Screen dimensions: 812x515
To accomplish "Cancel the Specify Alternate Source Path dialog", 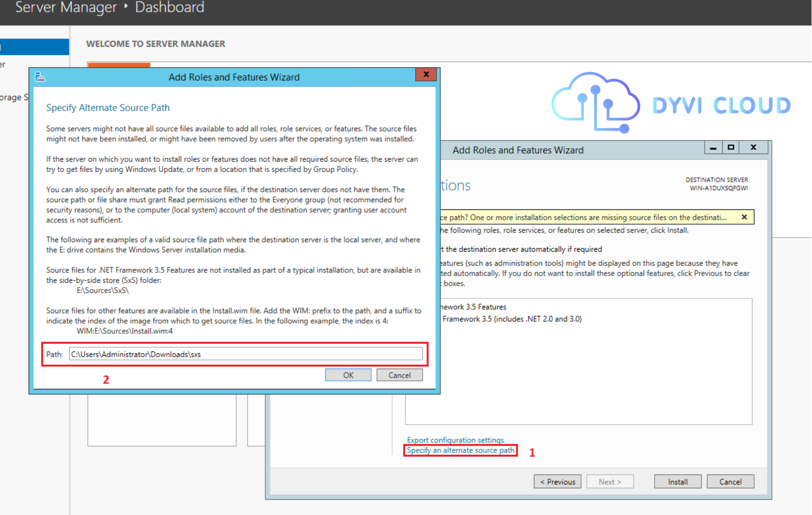I will tap(399, 375).
